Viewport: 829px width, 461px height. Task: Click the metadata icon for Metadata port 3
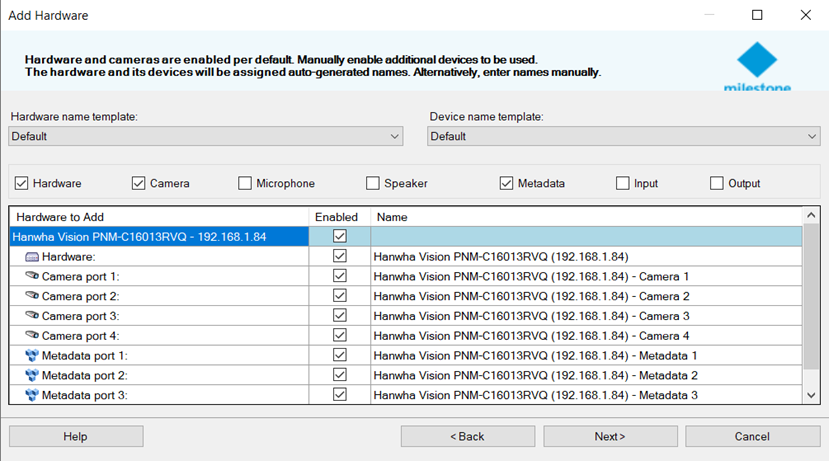pos(32,395)
